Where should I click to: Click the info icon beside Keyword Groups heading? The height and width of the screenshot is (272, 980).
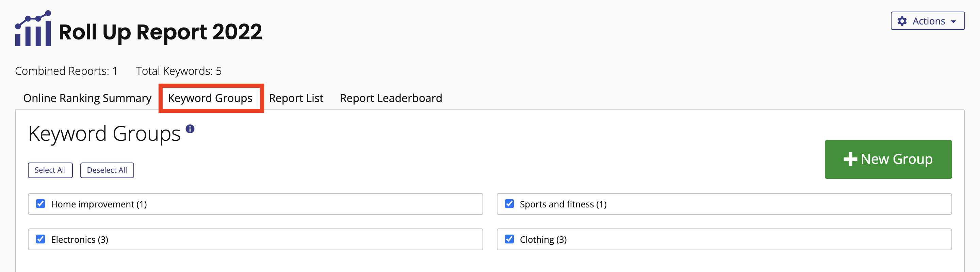[190, 129]
